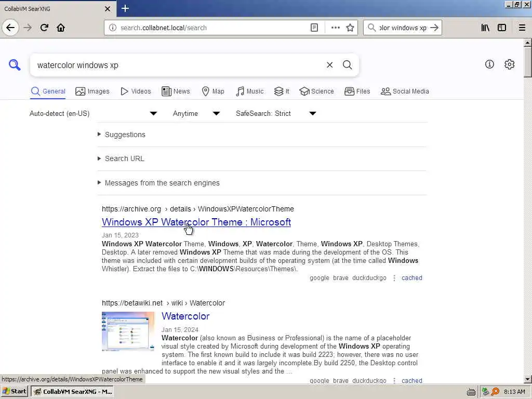This screenshot has width=532, height=399.
Task: Open the Windows Start menu
Action: pyautogui.click(x=15, y=392)
